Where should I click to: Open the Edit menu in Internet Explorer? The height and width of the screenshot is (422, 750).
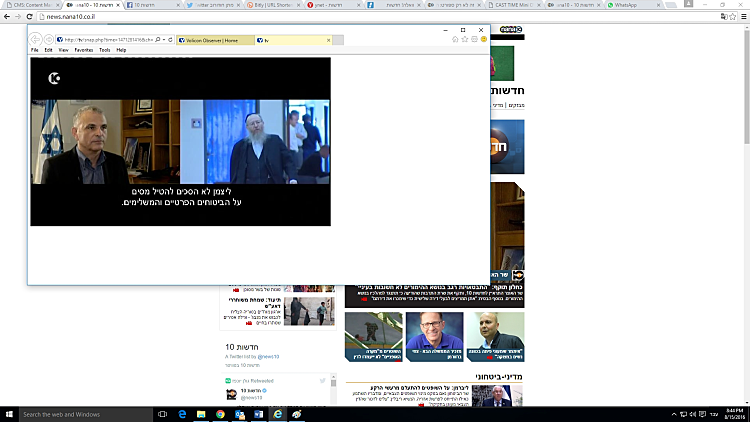pyautogui.click(x=48, y=50)
